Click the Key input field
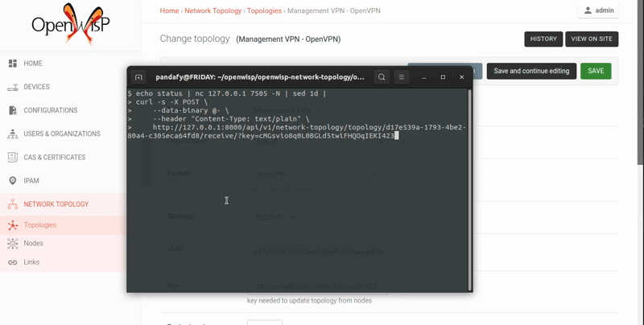644x325 pixels. pos(317,286)
